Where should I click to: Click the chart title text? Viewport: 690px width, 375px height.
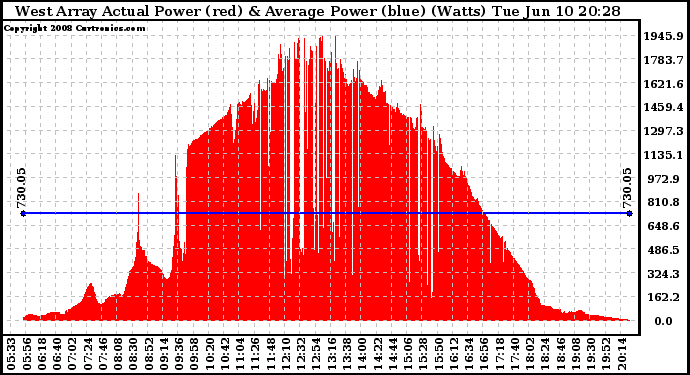tap(318, 11)
